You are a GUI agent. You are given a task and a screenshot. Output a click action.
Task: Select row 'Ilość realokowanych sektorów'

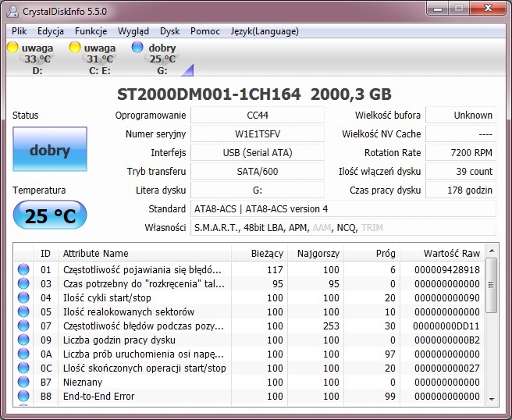(x=249, y=311)
